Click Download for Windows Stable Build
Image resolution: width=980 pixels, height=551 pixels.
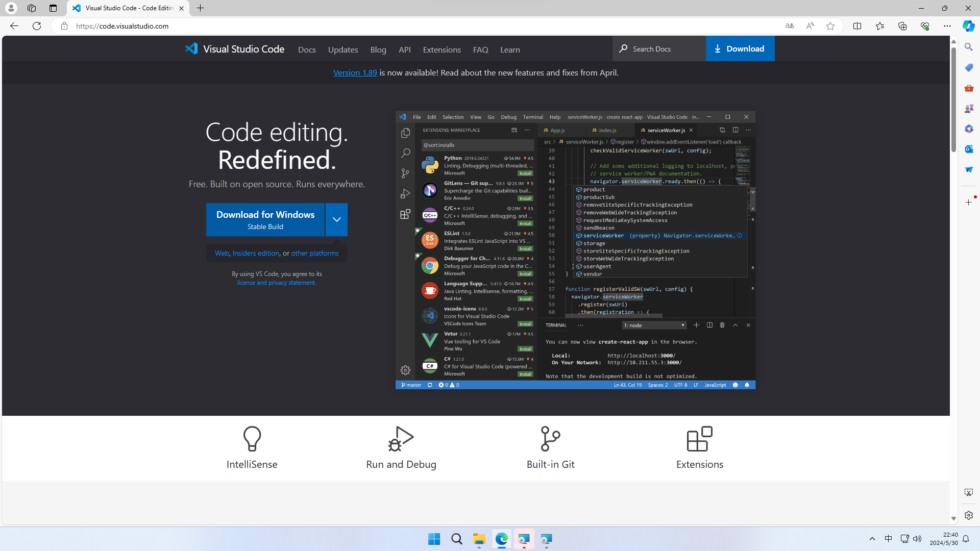[265, 220]
